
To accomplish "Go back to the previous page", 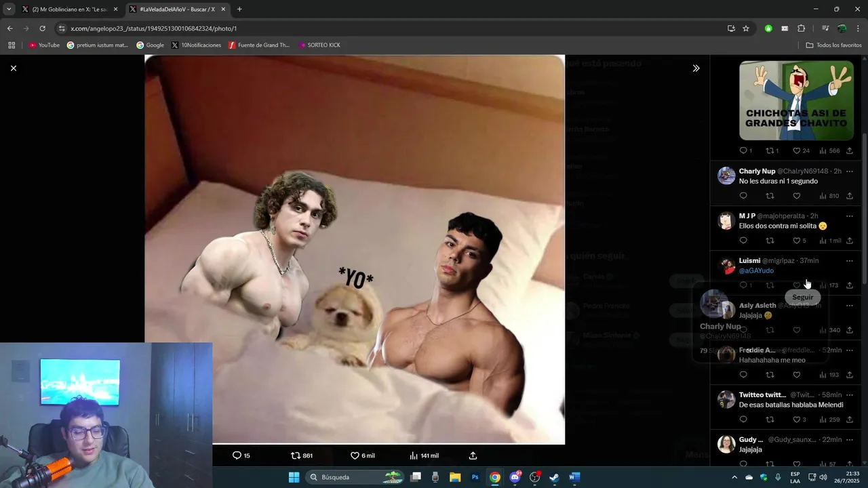I will coord(9,28).
